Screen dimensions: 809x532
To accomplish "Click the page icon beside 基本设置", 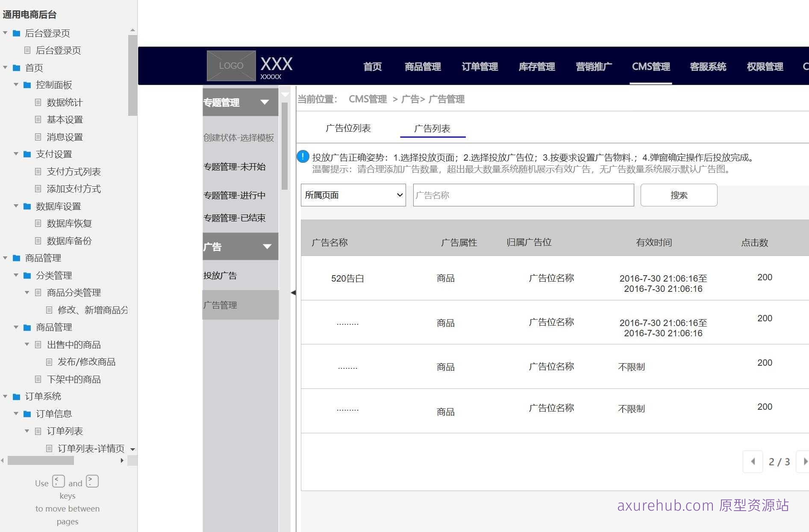I will click(38, 119).
